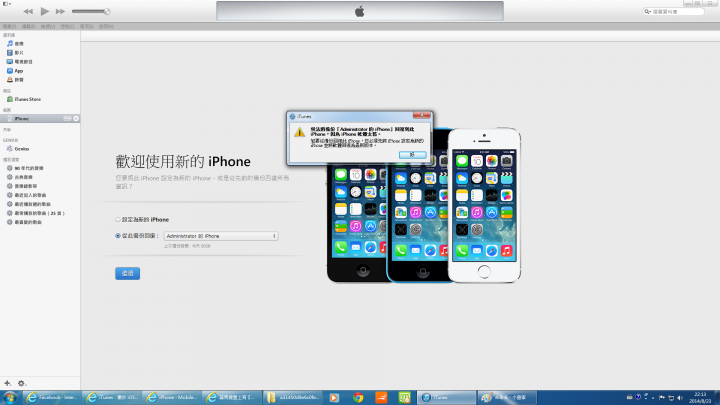Open the Store (商店) menu

[86, 27]
